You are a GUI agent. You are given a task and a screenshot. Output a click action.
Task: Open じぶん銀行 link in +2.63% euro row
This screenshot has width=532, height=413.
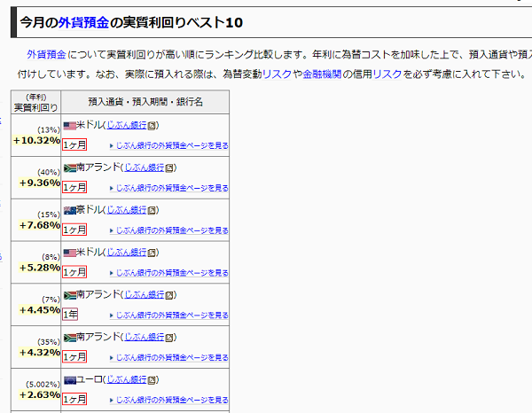click(x=127, y=379)
